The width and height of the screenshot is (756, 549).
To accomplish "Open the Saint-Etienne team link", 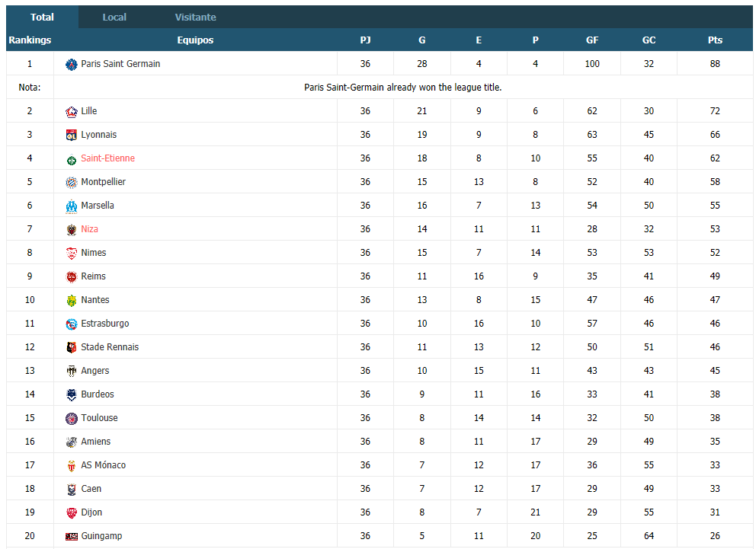I will (108, 158).
